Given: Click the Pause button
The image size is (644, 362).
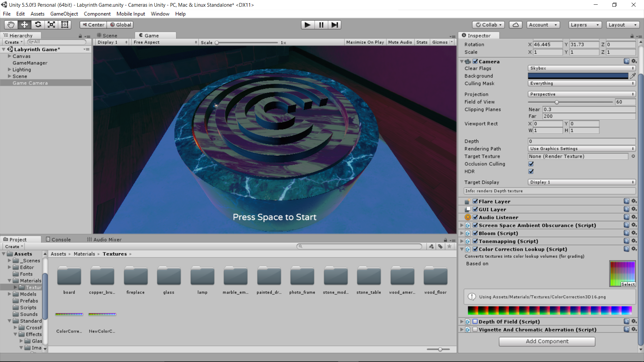Looking at the screenshot, I should (x=321, y=25).
